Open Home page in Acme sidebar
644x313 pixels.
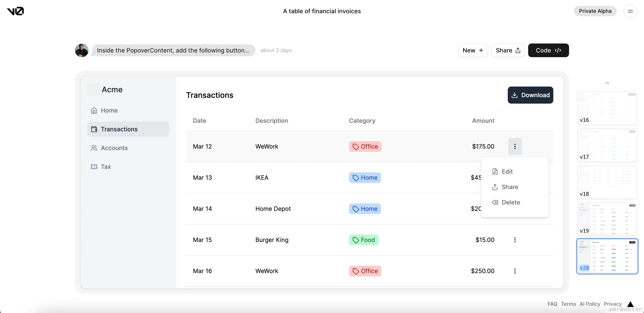[109, 110]
